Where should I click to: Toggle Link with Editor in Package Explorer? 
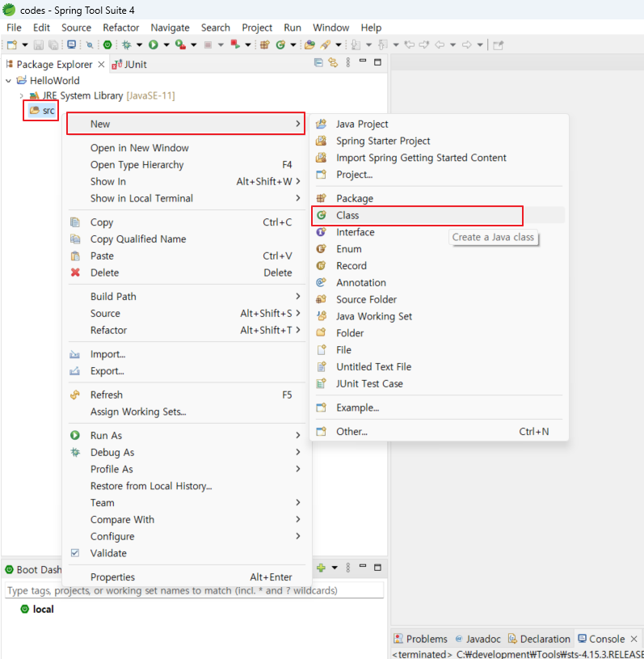click(x=333, y=63)
